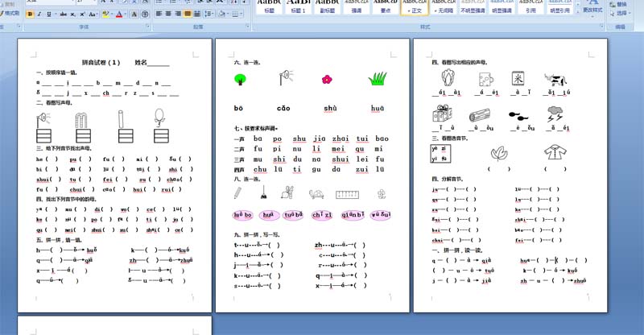Select the green tree picture on page two
The width and height of the screenshot is (644, 335).
coord(240,79)
